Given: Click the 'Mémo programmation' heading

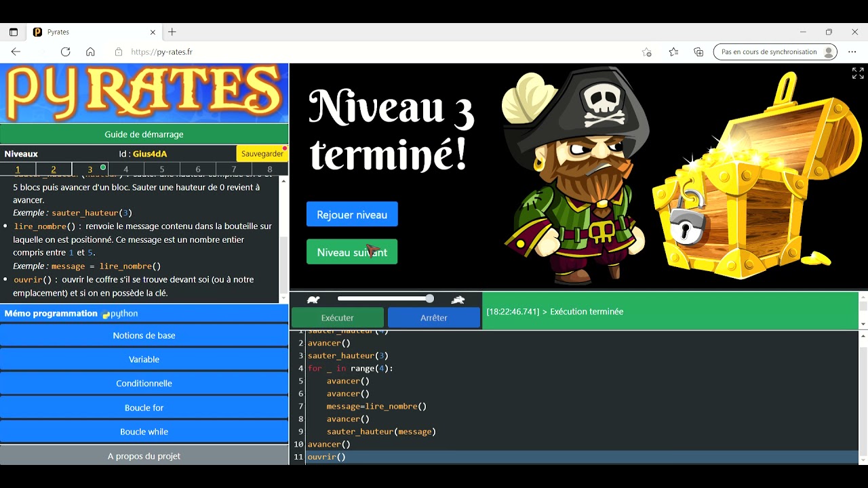Looking at the screenshot, I should pos(51,313).
